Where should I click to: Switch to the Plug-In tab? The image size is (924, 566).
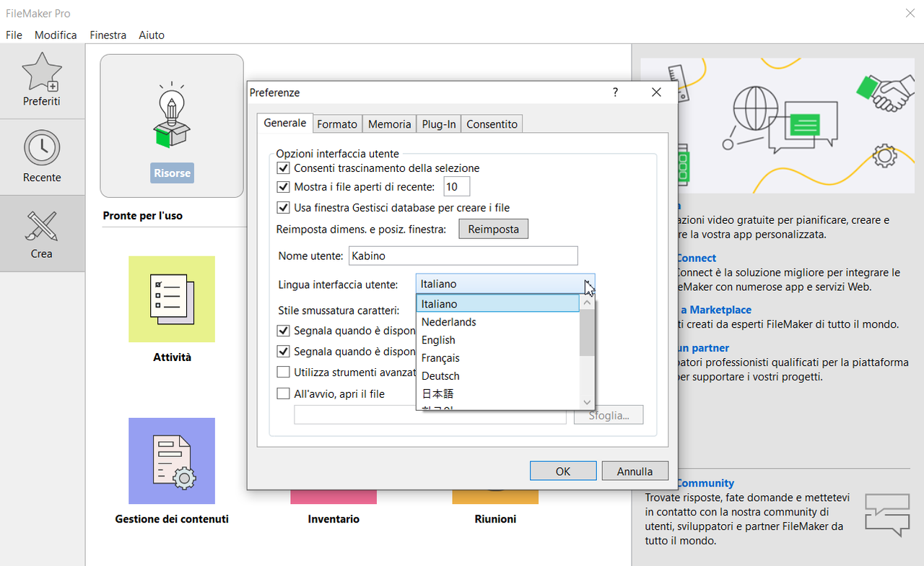click(439, 124)
